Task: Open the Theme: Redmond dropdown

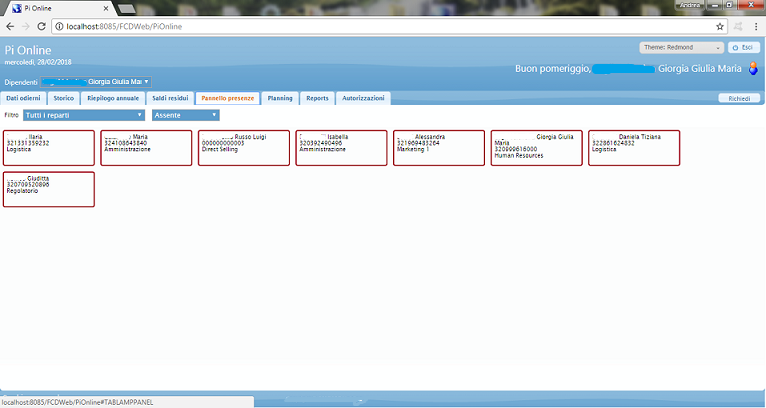Action: click(682, 47)
